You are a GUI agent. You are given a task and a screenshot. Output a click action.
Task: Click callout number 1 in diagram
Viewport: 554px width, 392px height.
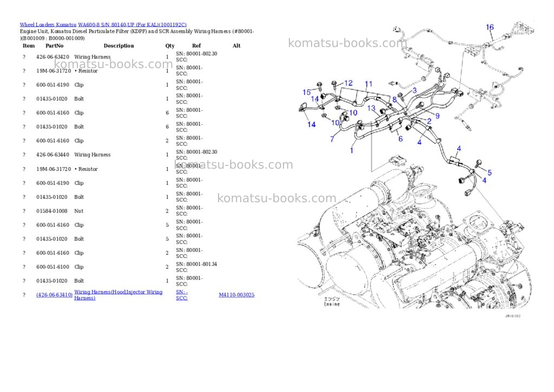(352, 150)
